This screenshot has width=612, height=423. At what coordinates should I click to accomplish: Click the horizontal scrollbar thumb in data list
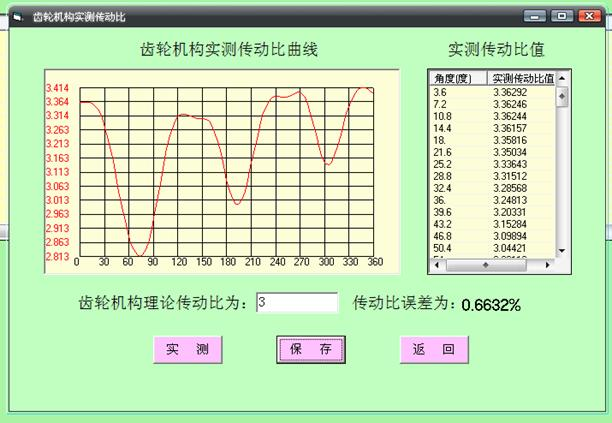(x=486, y=265)
